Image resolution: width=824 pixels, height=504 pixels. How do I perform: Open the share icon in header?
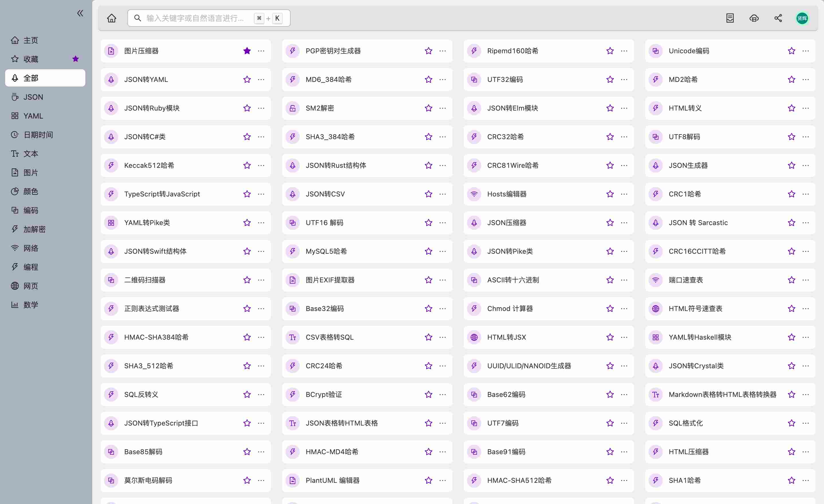pos(778,18)
